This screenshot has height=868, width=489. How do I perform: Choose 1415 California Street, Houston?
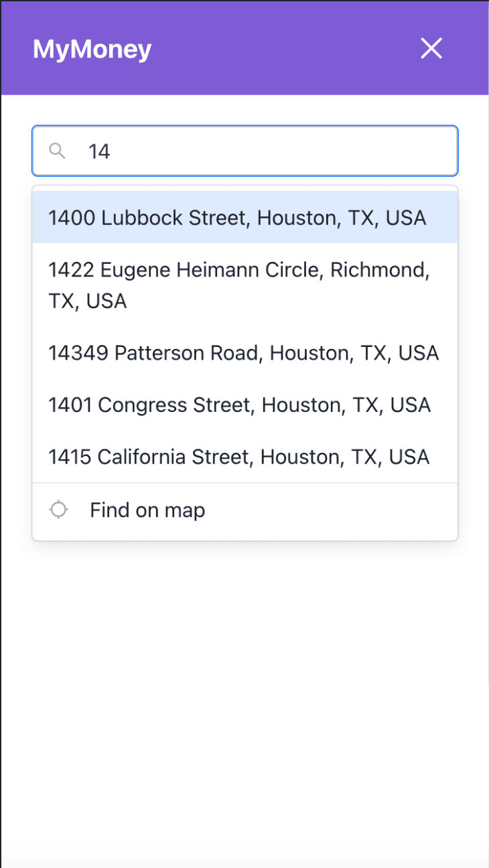click(x=238, y=457)
